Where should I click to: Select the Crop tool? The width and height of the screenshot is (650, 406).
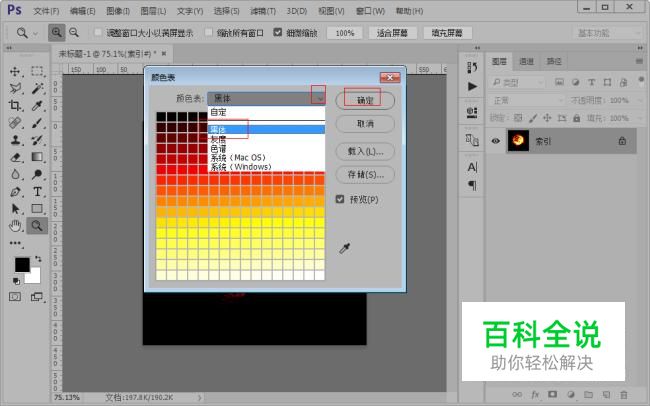click(15, 106)
